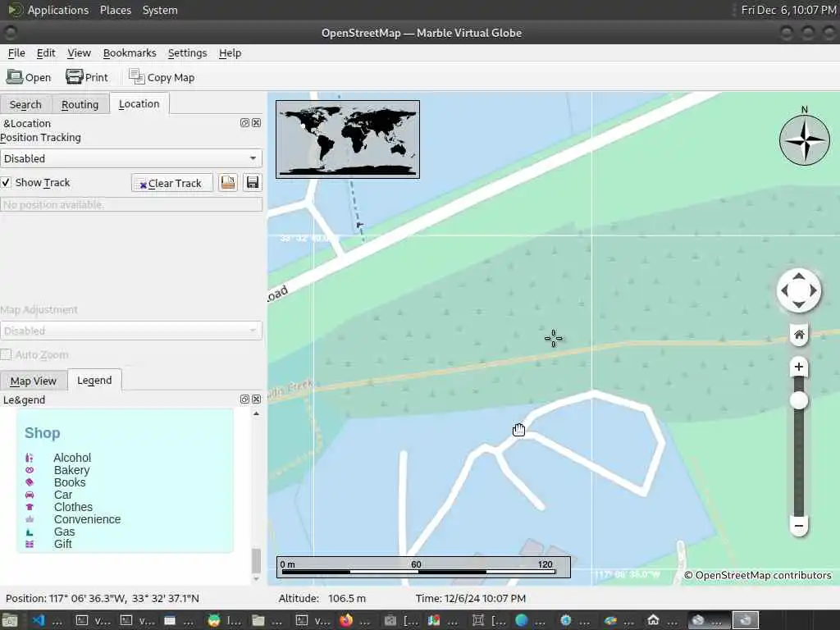840x630 pixels.
Task: Close the Location panel
Action: 257,123
